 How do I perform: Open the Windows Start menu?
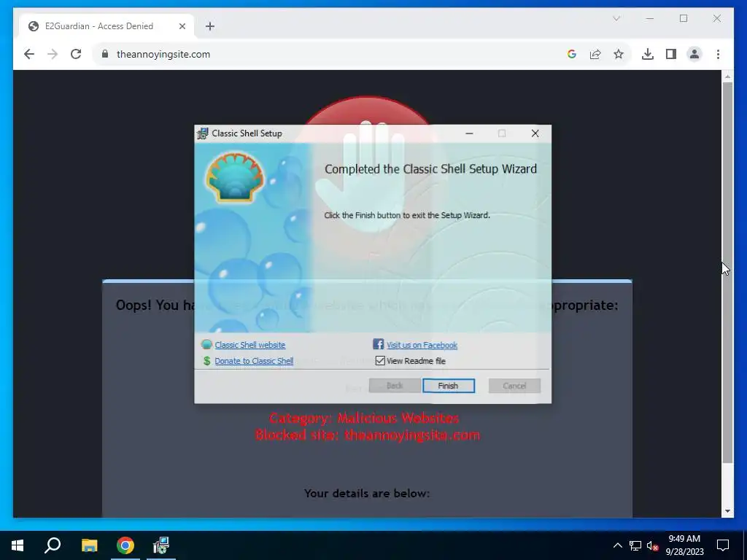click(x=18, y=545)
